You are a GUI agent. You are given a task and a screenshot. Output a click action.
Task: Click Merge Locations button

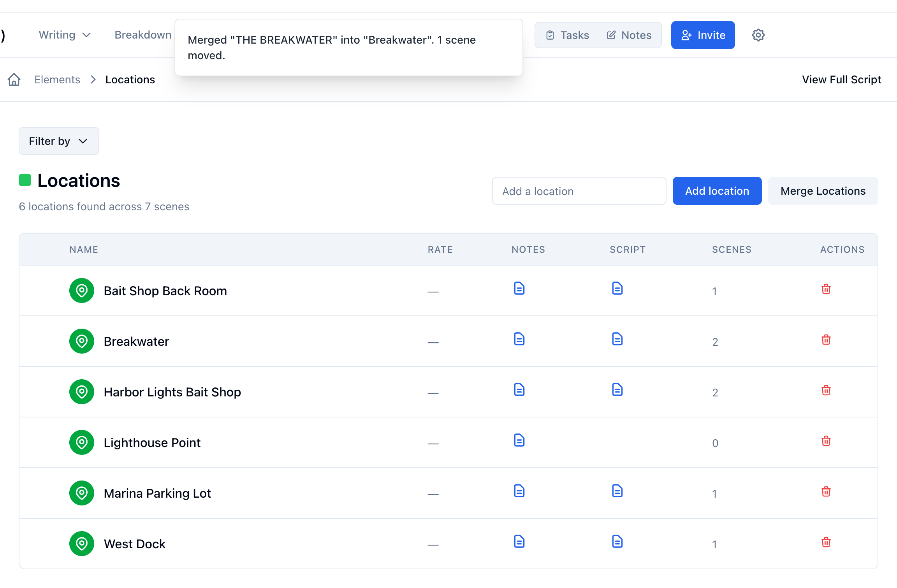point(823,191)
